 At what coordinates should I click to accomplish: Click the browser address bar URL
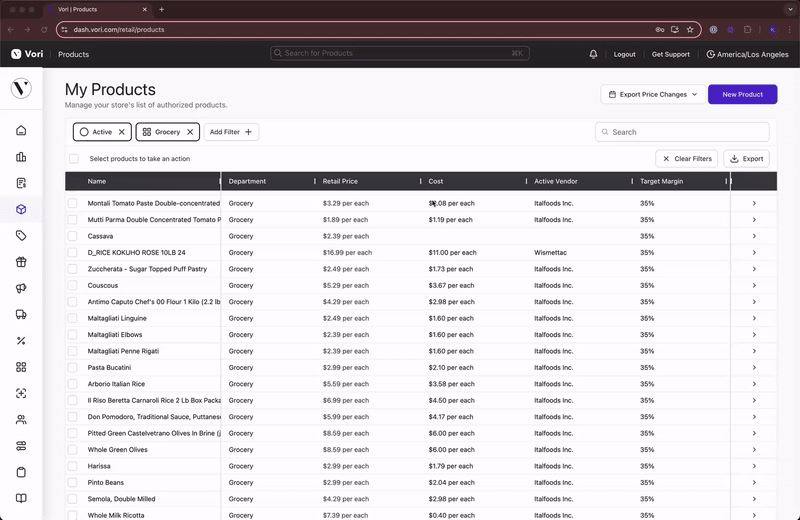click(x=119, y=30)
